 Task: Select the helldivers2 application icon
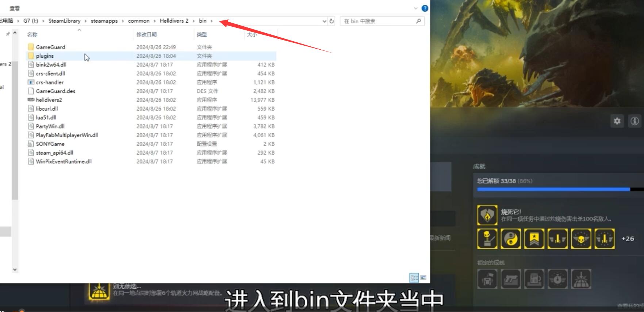pos(31,100)
